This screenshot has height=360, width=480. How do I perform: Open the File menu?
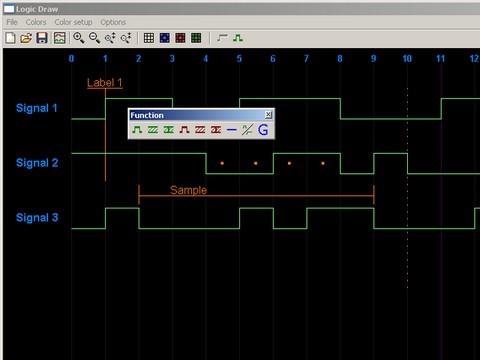(12, 22)
